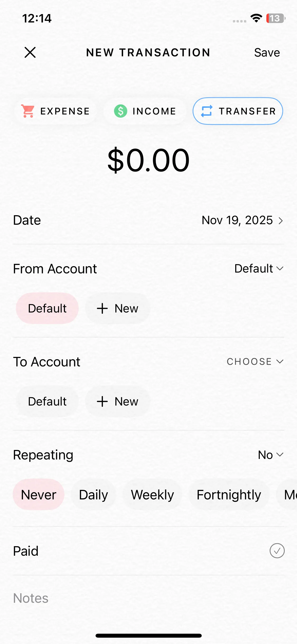This screenshot has height=644, width=297.
Task: Choose Fortnightly repeat frequency
Action: [229, 495]
